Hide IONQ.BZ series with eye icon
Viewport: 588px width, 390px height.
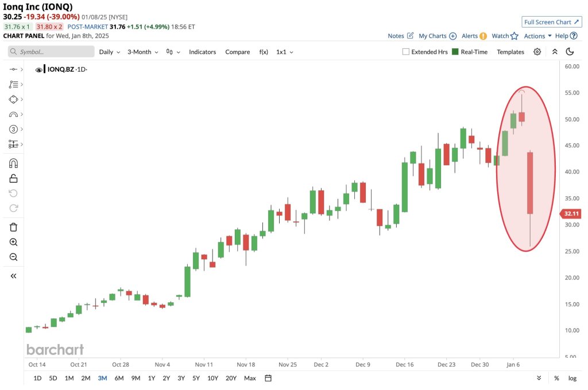pyautogui.click(x=39, y=69)
